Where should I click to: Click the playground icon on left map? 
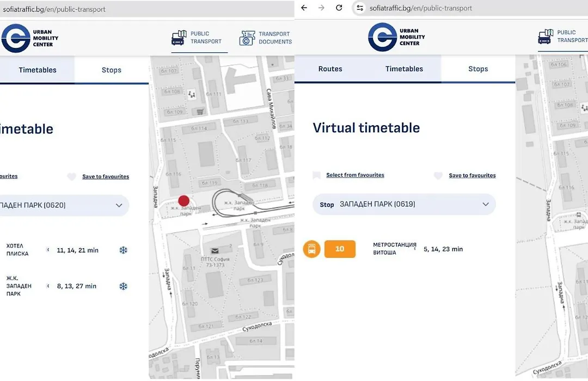click(x=192, y=95)
